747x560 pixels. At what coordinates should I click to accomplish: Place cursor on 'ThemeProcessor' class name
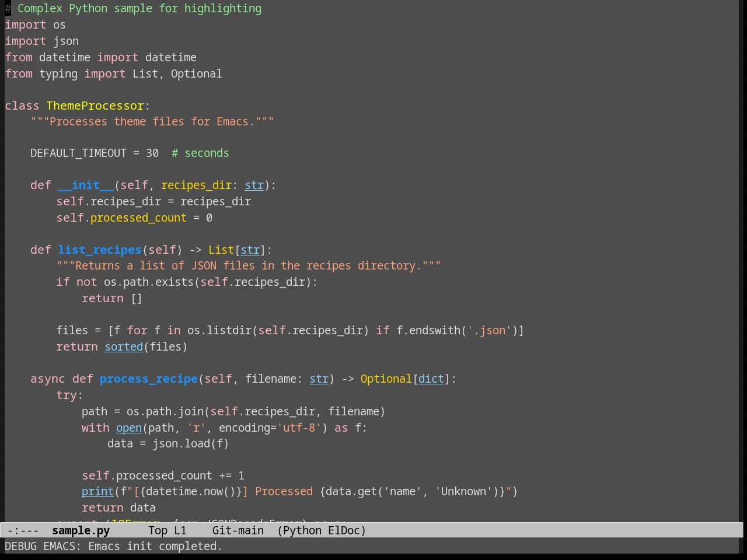95,106
